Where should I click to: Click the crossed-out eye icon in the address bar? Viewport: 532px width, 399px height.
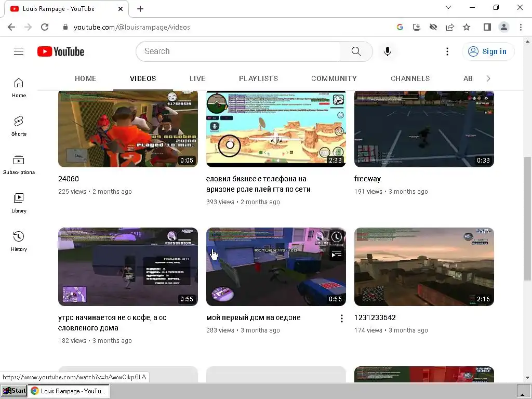(433, 27)
